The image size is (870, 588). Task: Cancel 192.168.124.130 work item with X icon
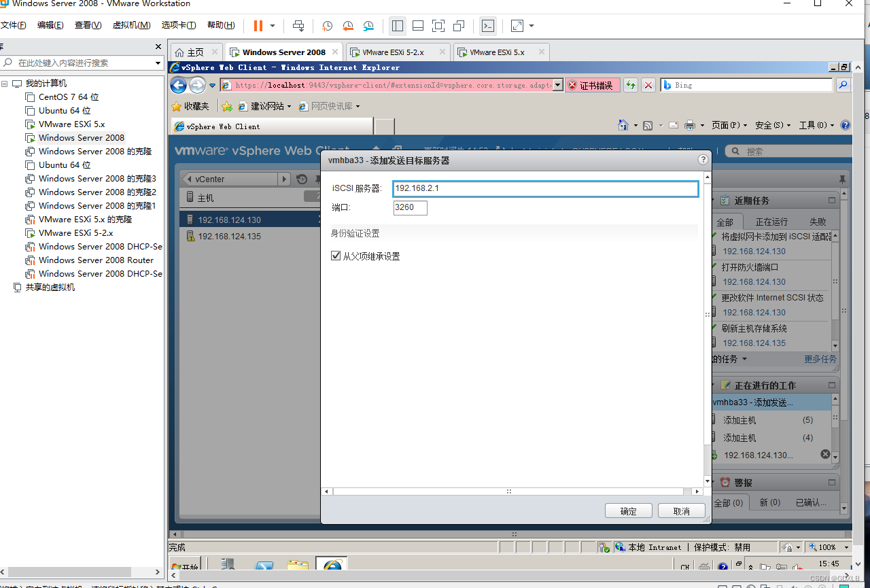coord(825,454)
